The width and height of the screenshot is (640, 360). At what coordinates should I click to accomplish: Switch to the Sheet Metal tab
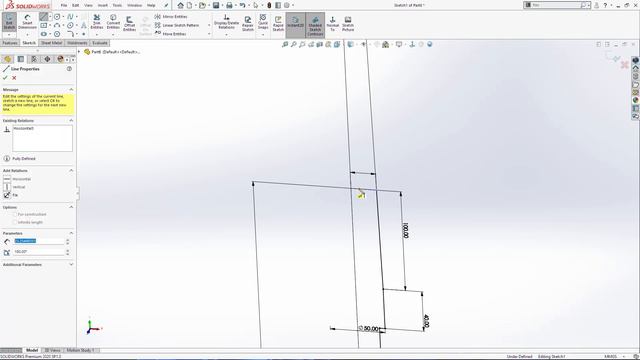click(x=51, y=43)
